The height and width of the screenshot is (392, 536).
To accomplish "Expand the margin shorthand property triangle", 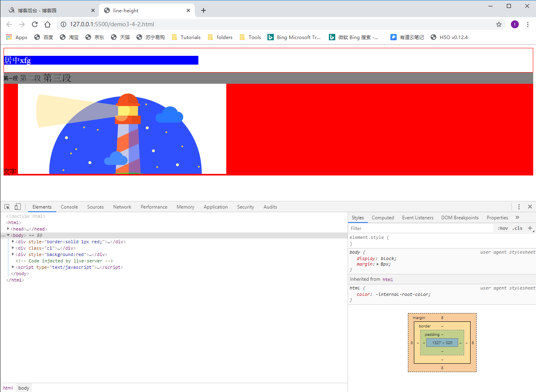I will pos(378,264).
